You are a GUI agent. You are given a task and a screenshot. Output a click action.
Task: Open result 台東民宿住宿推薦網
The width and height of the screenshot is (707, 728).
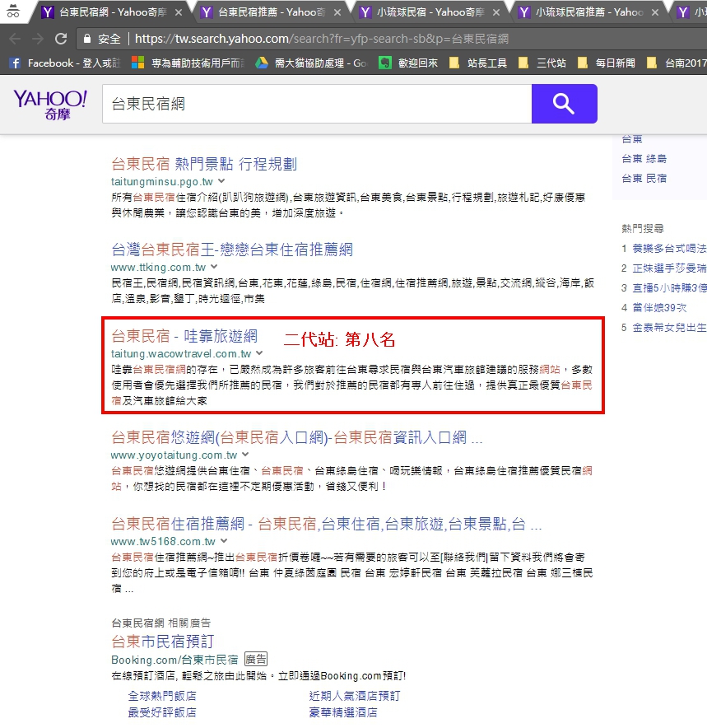coord(326,524)
